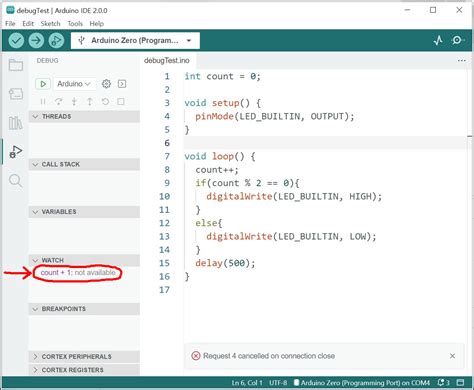Click the 'else{' code line
This screenshot has height=390, width=474.
point(209,223)
